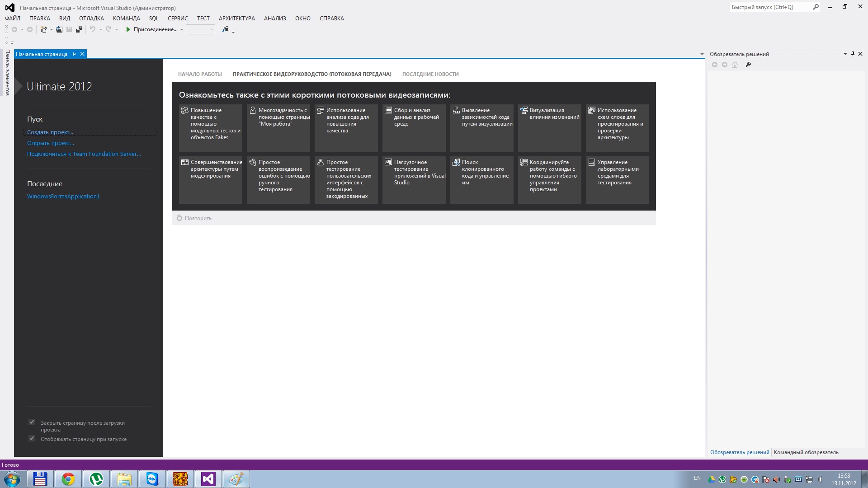868x488 pixels.
Task: Click the wrench Properties icon in Solution Explorer
Action: [x=748, y=65]
